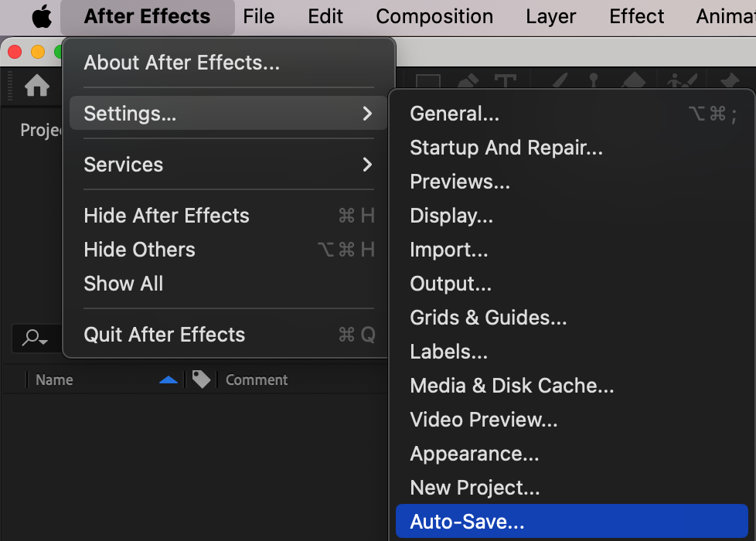This screenshot has height=541, width=756.
Task: Choose Quit After Effects
Action: click(164, 335)
